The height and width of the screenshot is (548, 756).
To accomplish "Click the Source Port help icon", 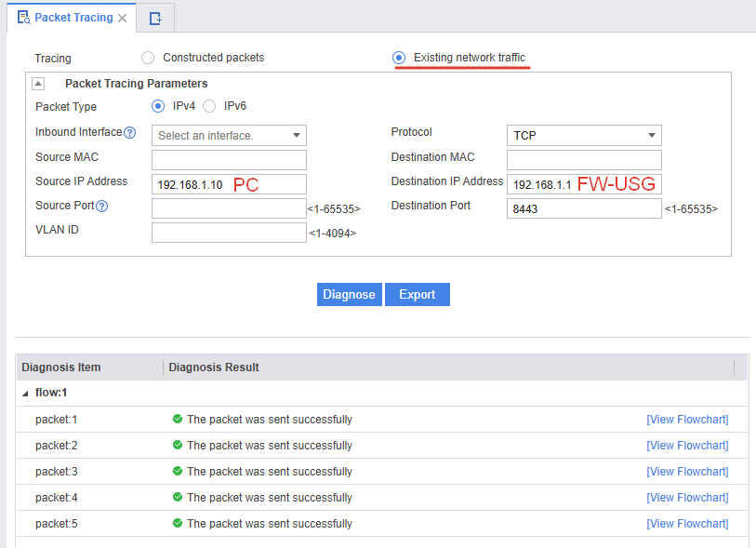I will pos(102,207).
